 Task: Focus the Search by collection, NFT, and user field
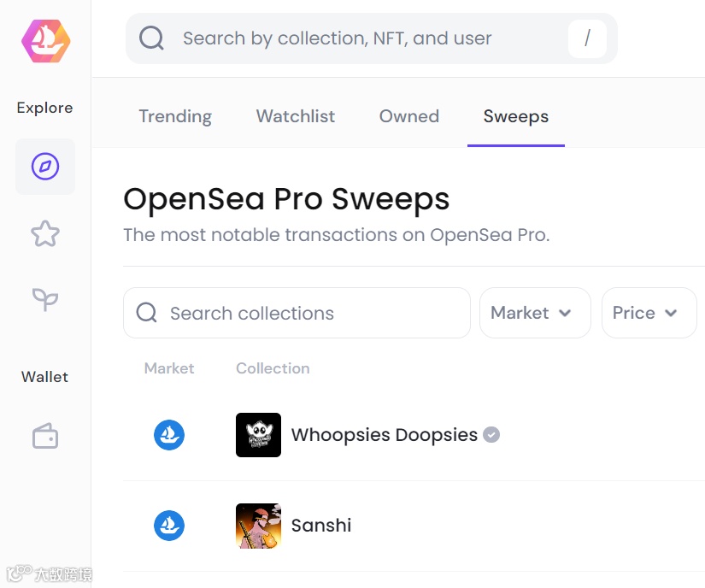(x=372, y=38)
